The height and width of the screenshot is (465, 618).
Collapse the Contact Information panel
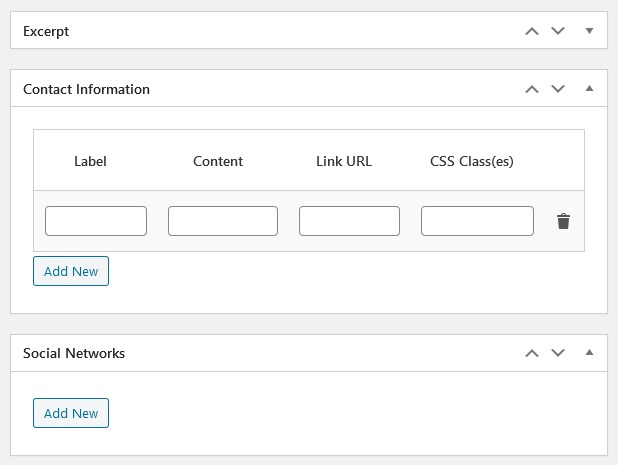[589, 88]
